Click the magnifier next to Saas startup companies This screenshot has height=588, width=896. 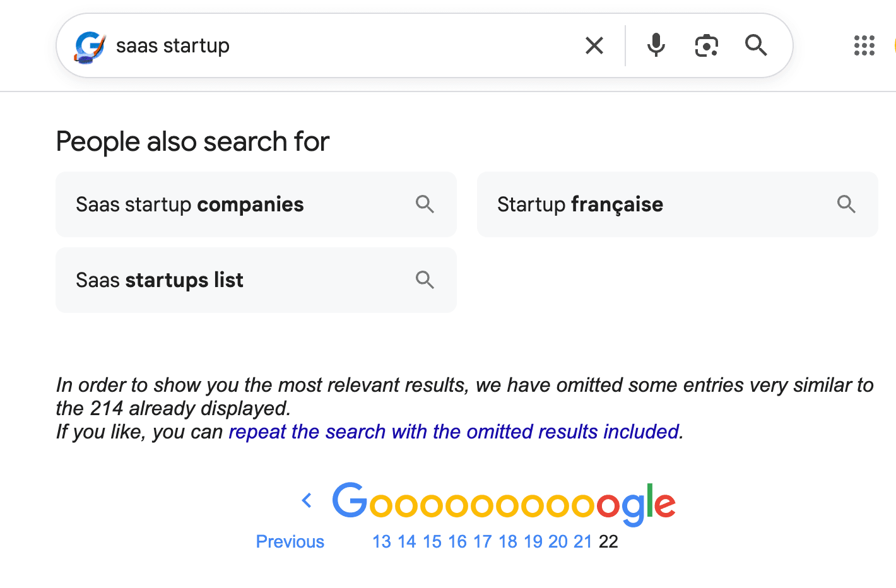(425, 204)
